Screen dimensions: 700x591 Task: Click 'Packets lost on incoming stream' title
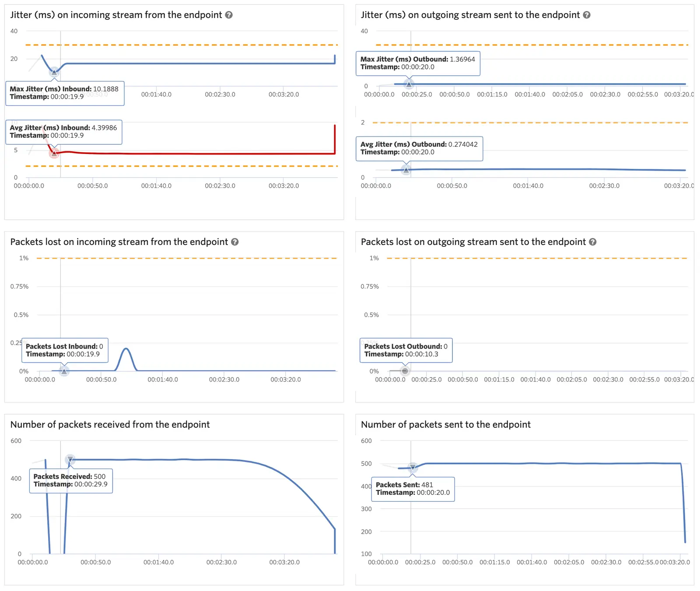click(119, 242)
